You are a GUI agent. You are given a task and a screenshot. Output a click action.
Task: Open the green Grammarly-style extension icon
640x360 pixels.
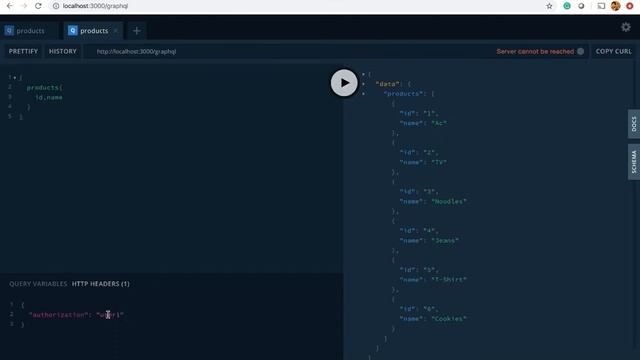567,6
